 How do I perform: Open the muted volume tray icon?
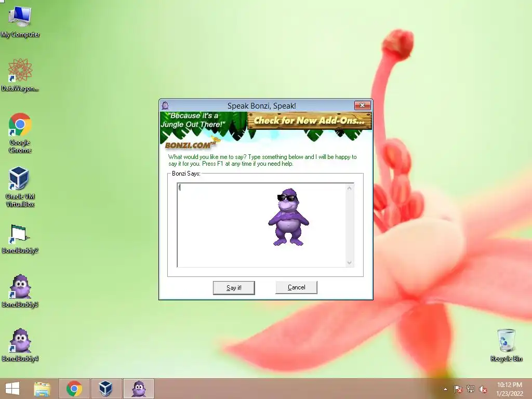click(x=483, y=389)
